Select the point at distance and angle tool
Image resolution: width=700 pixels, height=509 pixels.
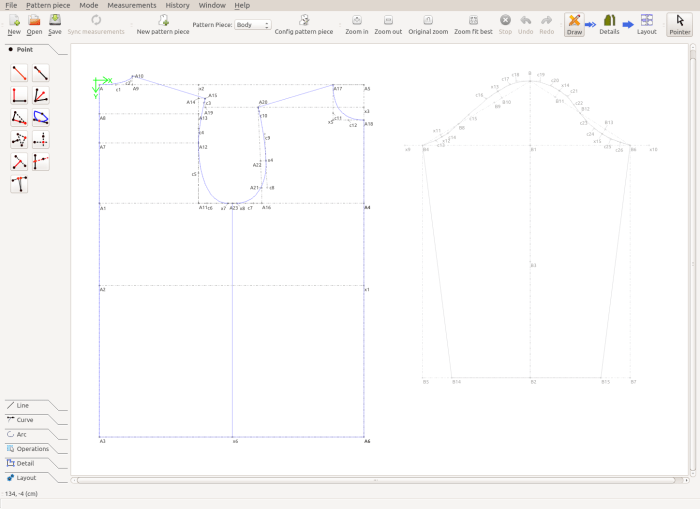tap(19, 73)
